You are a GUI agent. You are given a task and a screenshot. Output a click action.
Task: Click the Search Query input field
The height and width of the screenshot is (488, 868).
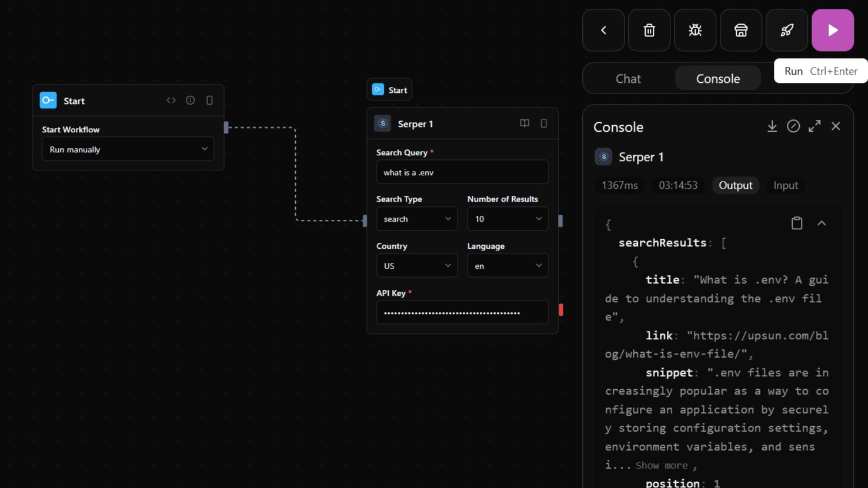pyautogui.click(x=462, y=172)
